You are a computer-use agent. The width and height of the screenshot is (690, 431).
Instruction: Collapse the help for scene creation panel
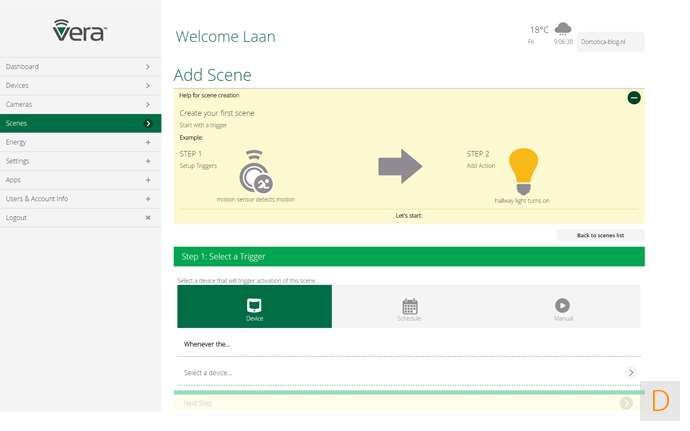point(634,97)
